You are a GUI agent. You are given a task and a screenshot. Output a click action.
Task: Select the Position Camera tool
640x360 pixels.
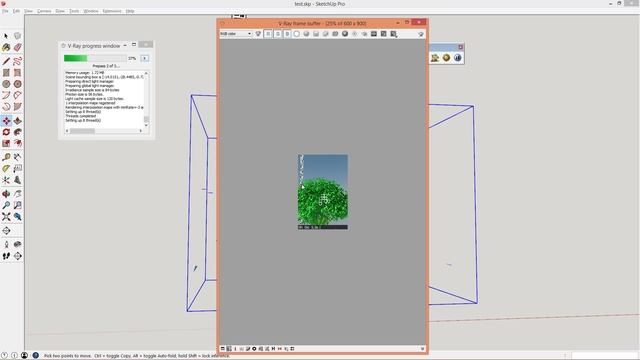pyautogui.click(x=6, y=244)
